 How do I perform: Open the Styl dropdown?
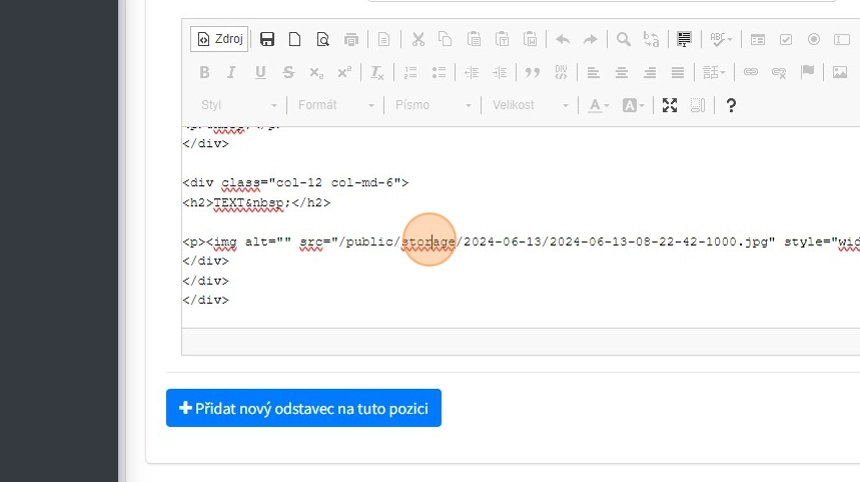coord(238,105)
